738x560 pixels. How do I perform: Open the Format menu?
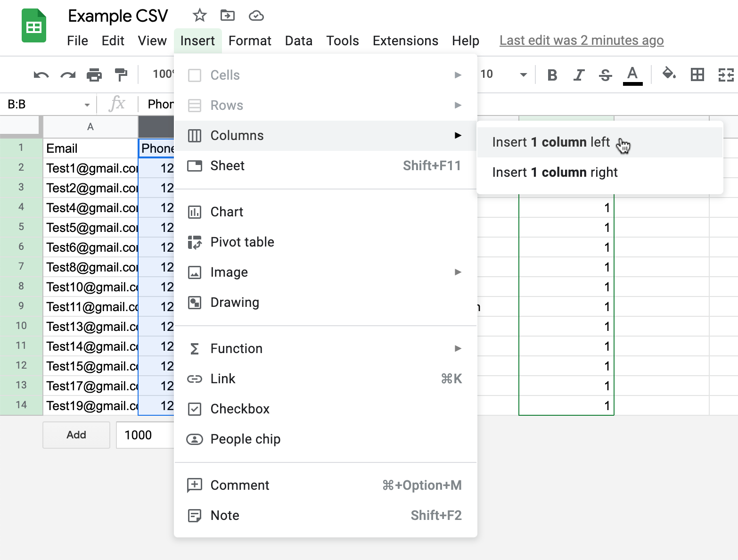point(250,41)
